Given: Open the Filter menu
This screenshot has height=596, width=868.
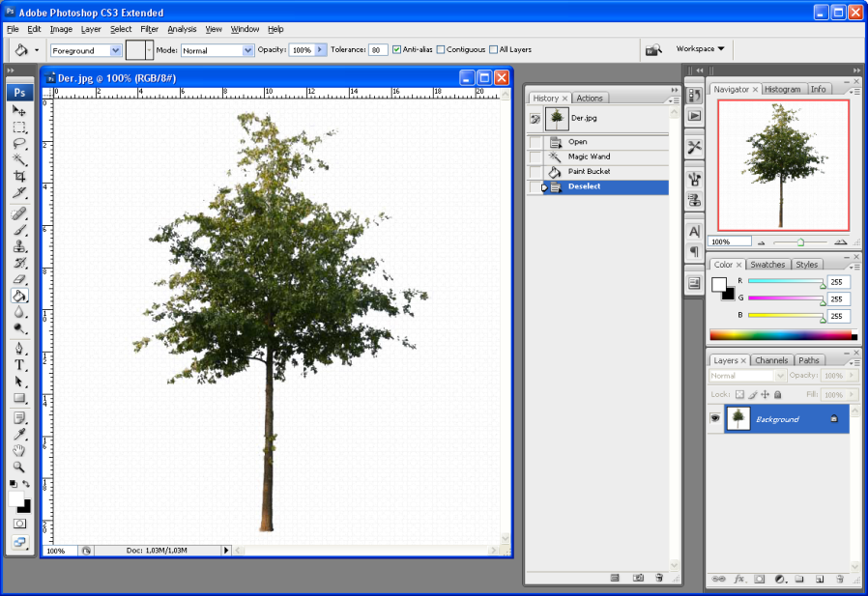Looking at the screenshot, I should [x=149, y=29].
